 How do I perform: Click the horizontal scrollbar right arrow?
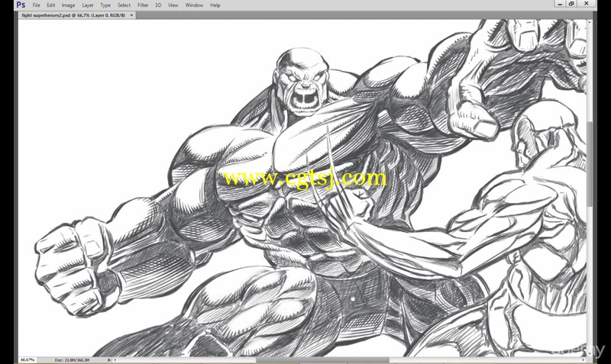click(583, 359)
